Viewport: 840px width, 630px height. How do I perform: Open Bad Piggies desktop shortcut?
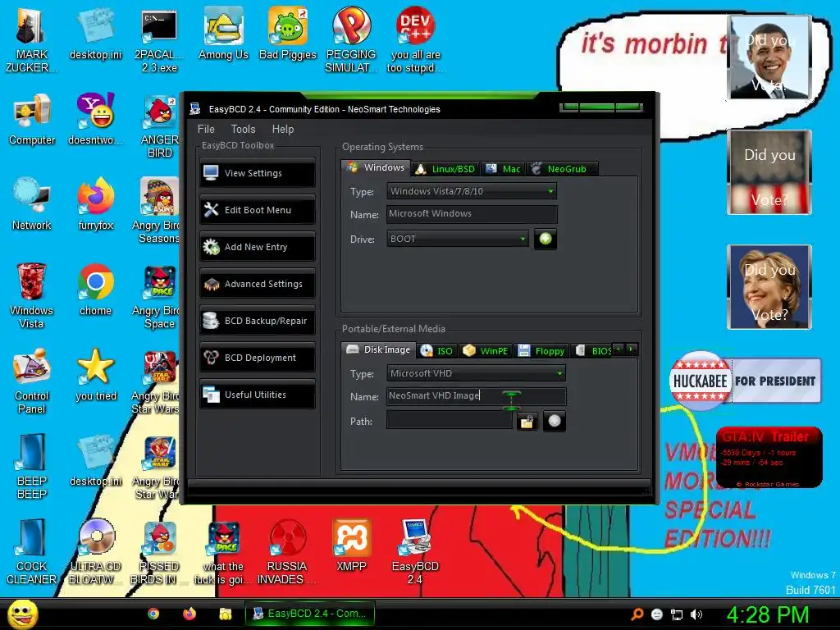tap(288, 34)
